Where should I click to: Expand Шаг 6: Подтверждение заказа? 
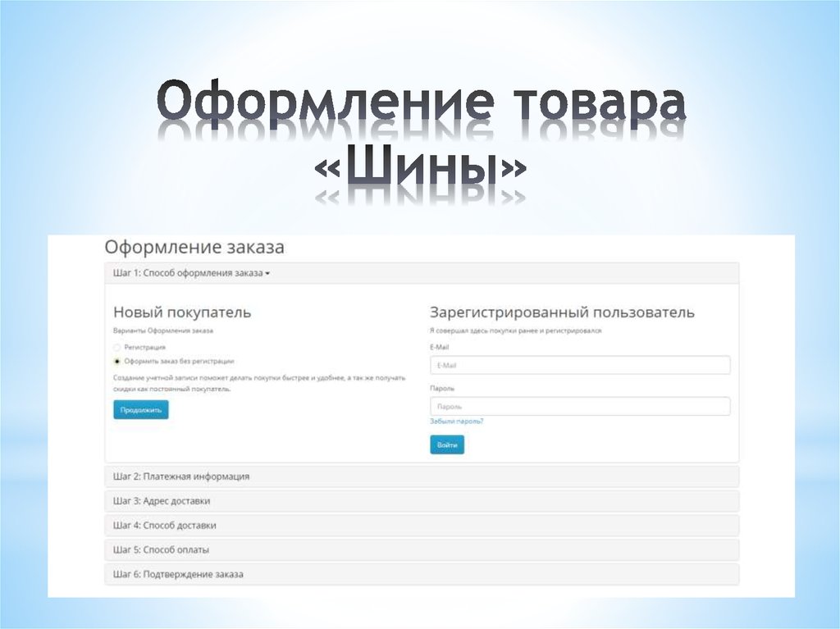[x=178, y=575]
